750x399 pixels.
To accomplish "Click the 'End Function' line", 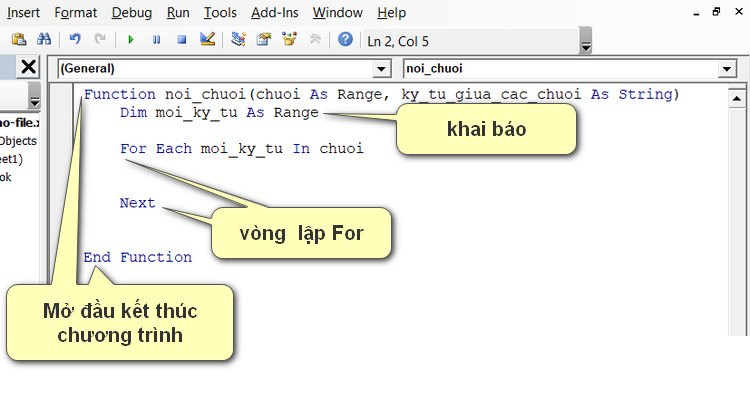I will (x=138, y=257).
